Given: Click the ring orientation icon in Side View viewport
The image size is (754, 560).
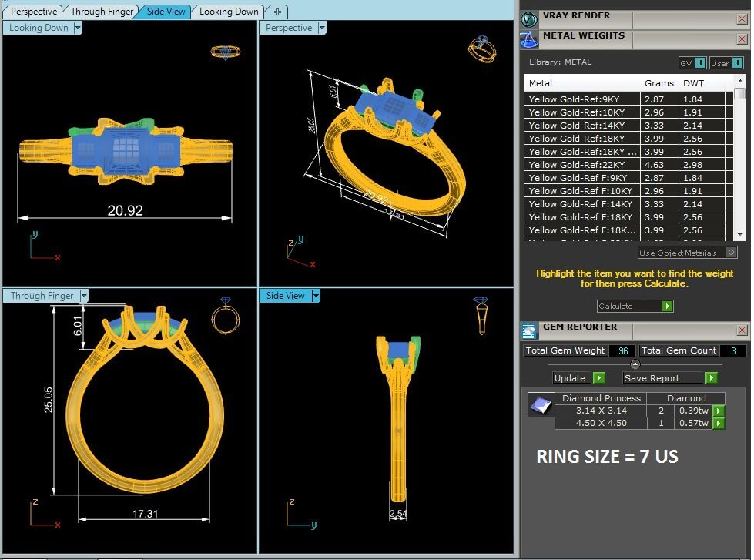Looking at the screenshot, I should (481, 314).
